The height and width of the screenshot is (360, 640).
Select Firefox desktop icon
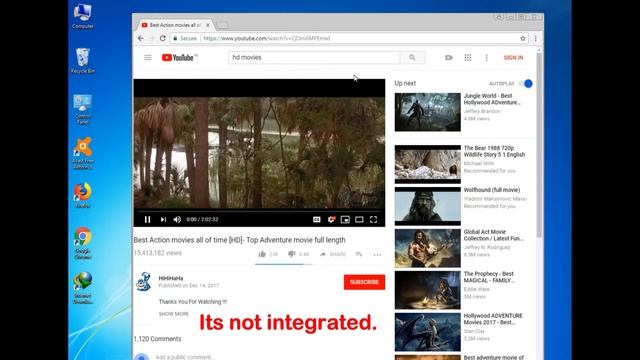83,196
